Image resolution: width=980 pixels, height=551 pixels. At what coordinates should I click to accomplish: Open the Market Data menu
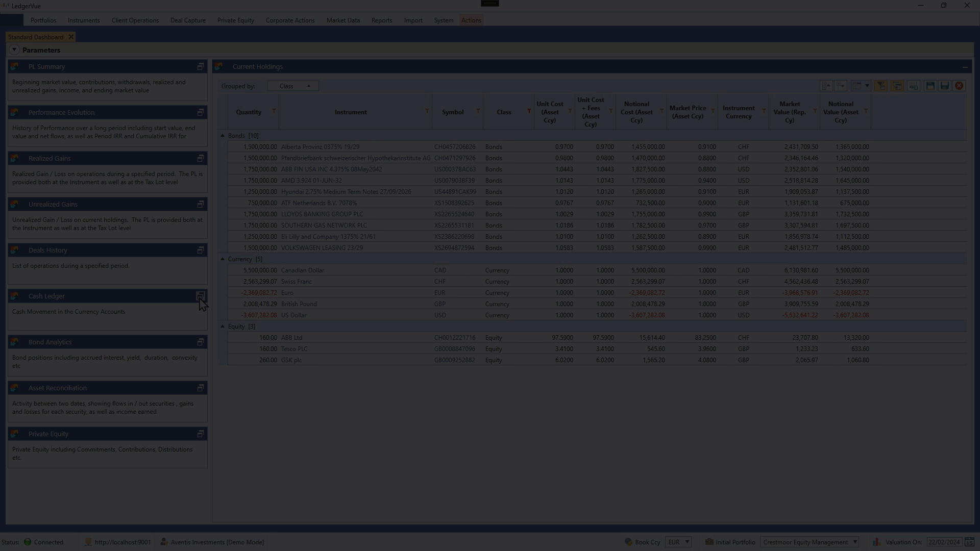pos(343,20)
